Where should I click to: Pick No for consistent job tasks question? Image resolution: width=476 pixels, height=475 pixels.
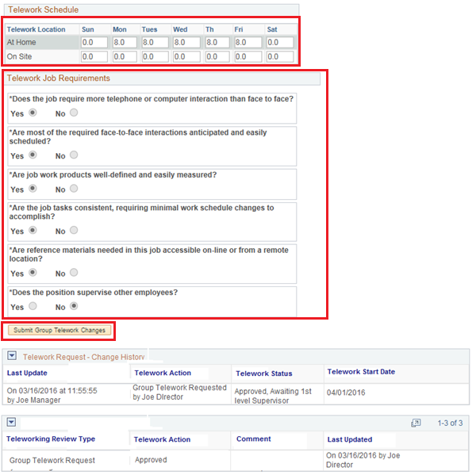click(74, 231)
